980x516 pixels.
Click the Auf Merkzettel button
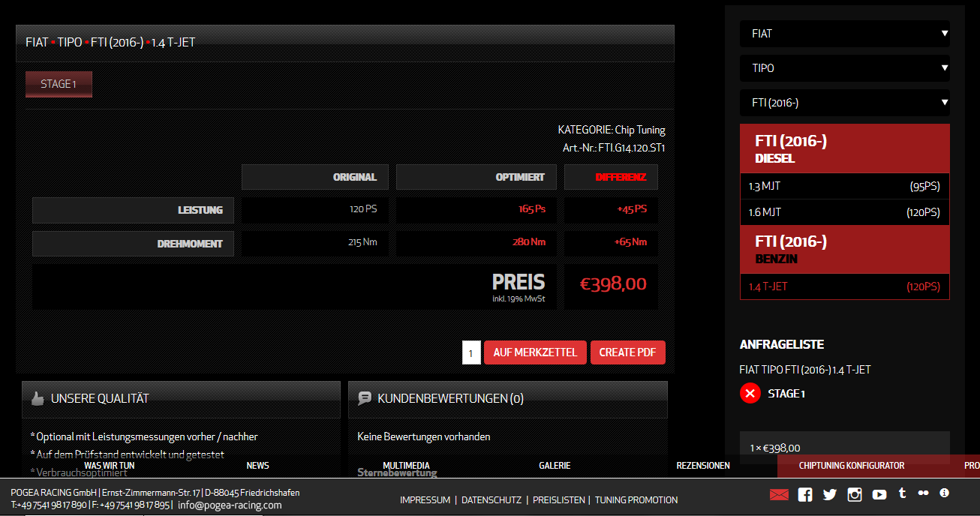[535, 352]
